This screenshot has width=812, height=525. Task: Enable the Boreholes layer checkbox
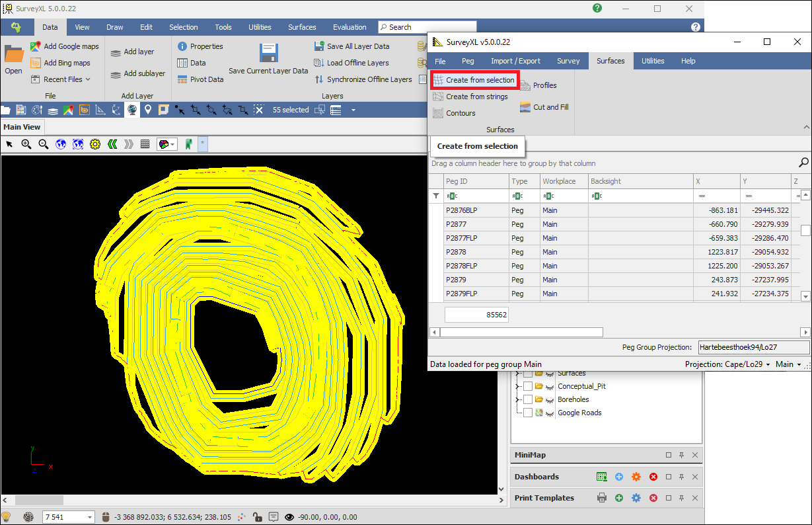coord(528,399)
